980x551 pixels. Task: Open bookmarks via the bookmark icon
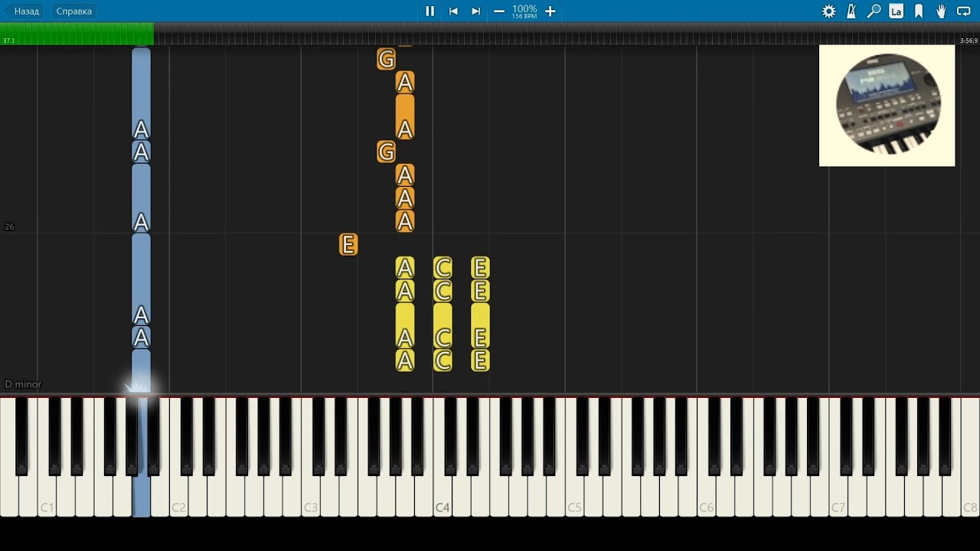919,11
